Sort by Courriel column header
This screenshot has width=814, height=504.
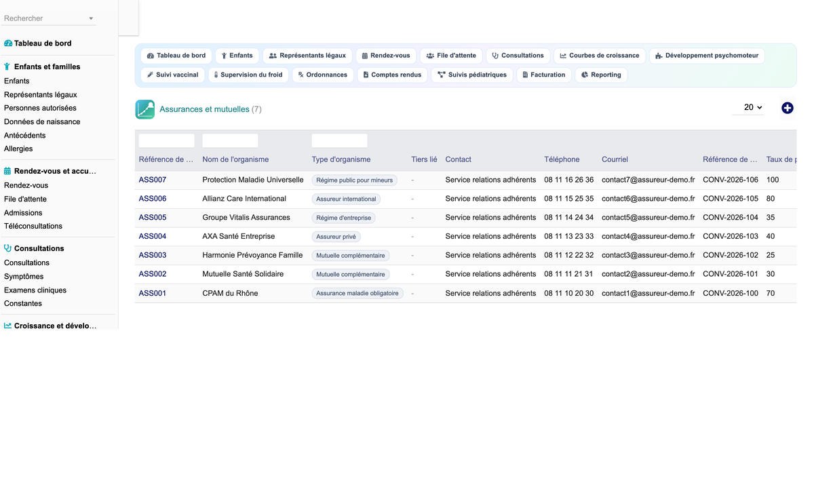tap(615, 159)
